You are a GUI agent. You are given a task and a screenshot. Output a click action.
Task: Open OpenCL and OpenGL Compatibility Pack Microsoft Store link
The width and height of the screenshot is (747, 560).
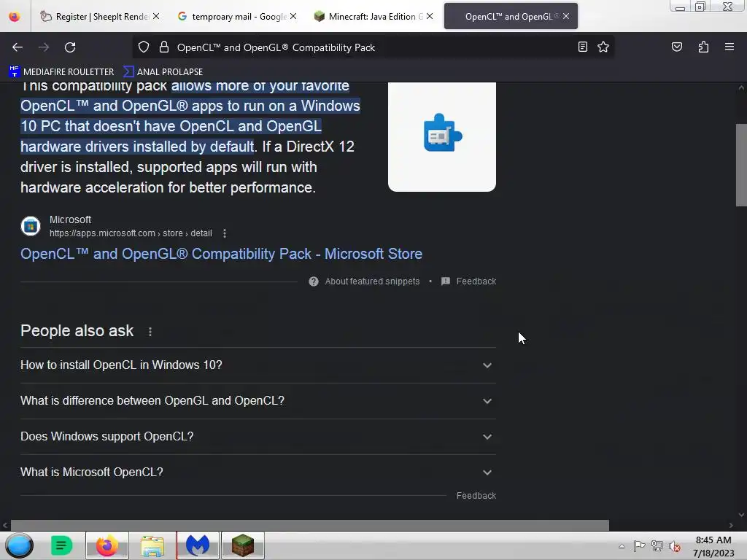point(221,254)
